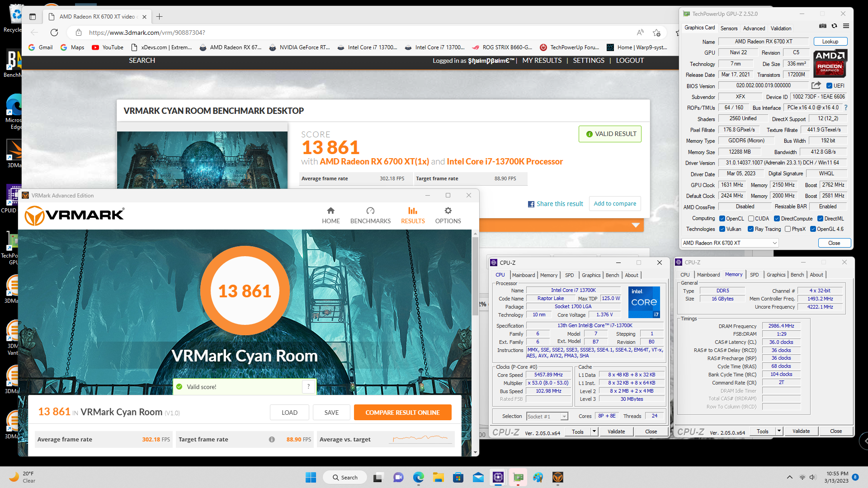The width and height of the screenshot is (868, 488).
Task: Open Microsoft Store on taskbar
Action: 458,477
